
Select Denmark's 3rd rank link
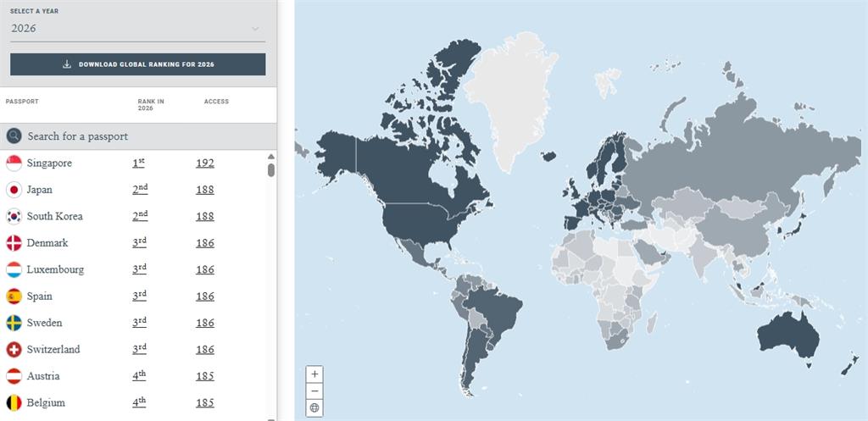tap(139, 243)
